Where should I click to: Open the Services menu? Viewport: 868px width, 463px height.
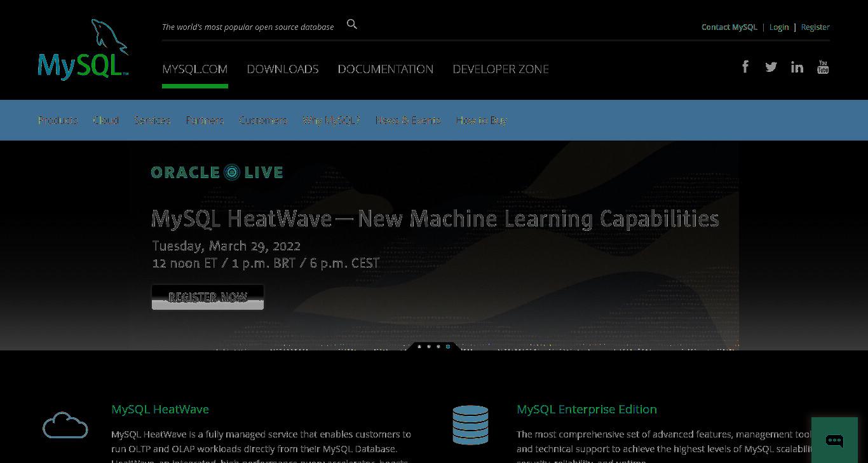[x=153, y=120]
